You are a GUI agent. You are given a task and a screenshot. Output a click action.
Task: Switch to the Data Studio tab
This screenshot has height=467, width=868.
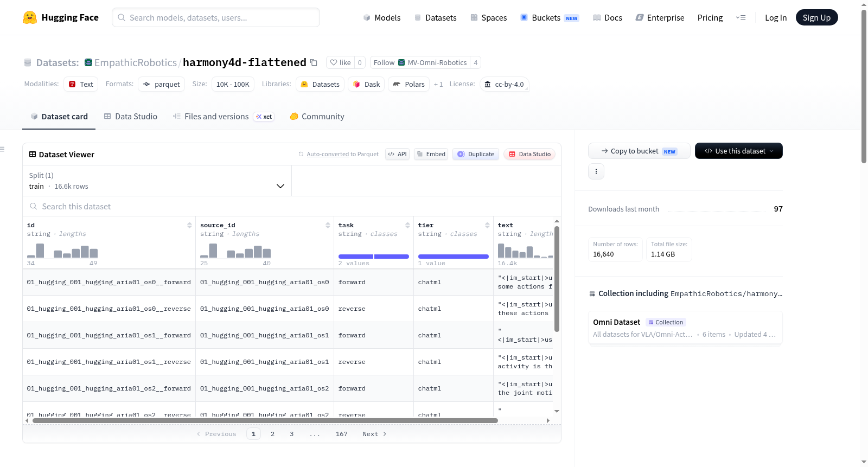click(131, 117)
